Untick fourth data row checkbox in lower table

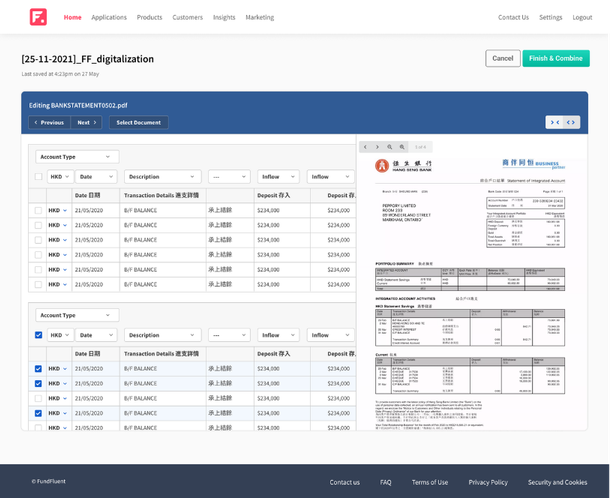point(38,413)
